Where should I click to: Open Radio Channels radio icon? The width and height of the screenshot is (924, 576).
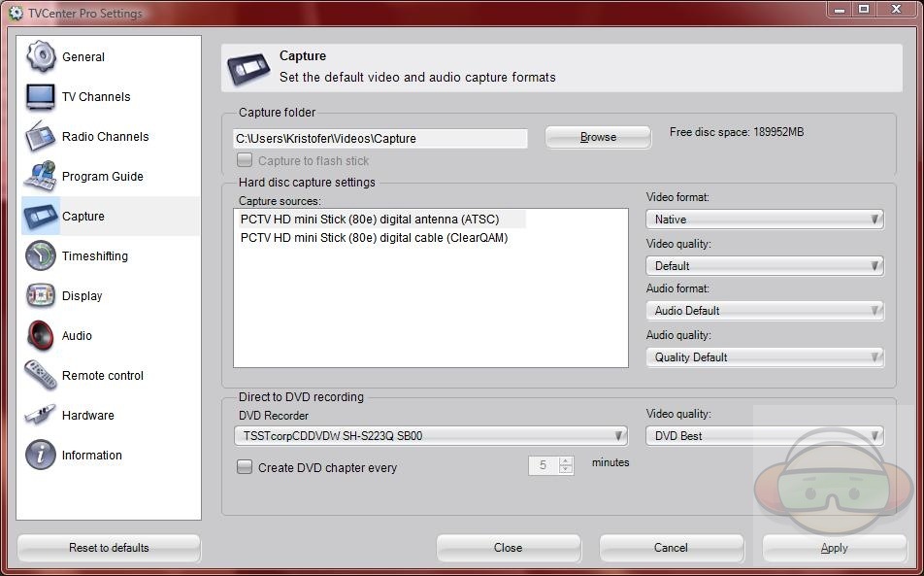[41, 136]
